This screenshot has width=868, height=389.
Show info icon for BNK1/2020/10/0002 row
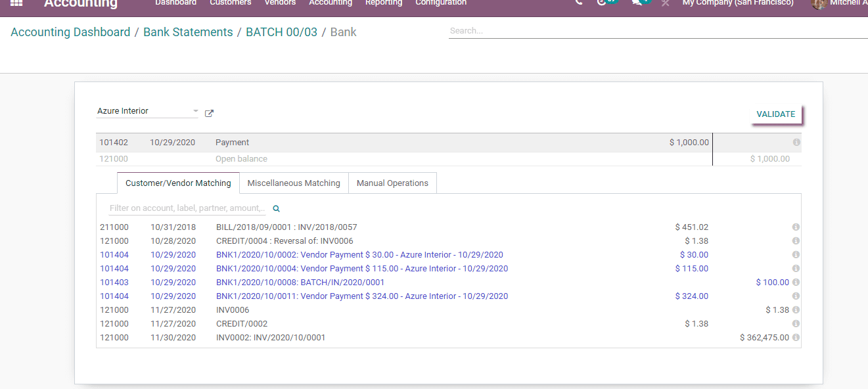click(x=796, y=255)
